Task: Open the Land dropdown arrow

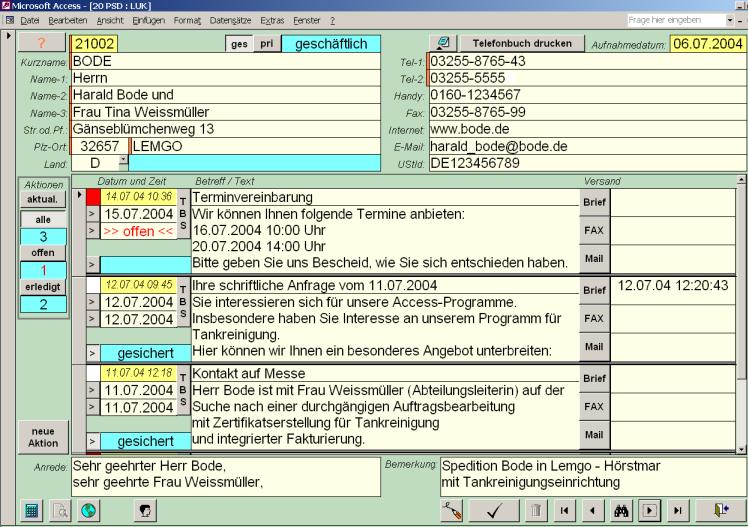Action: (123, 160)
